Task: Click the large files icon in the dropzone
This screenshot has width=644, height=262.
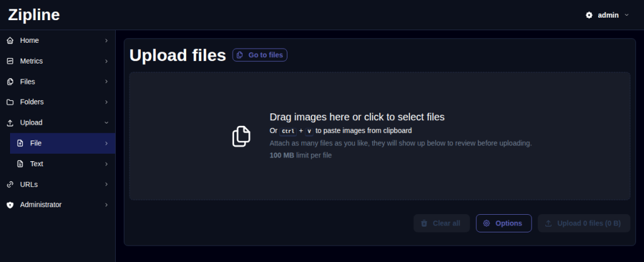Action: tap(241, 137)
